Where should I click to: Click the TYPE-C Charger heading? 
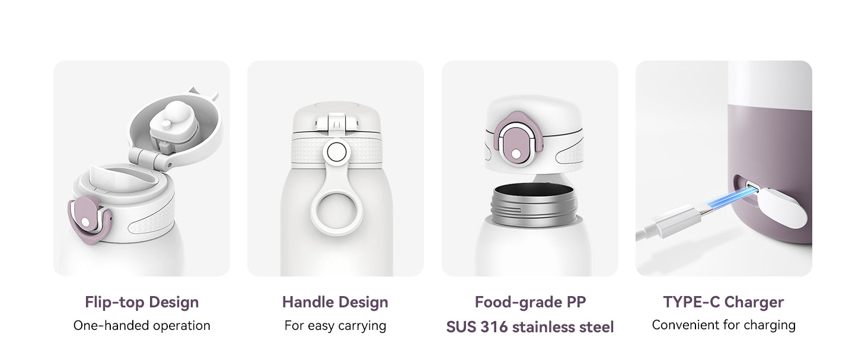pyautogui.click(x=724, y=302)
